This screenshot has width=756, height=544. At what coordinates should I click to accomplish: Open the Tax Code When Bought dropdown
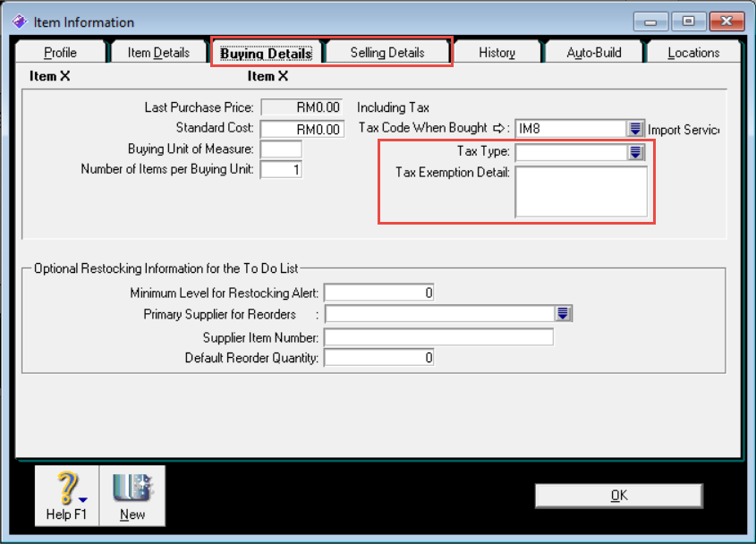click(x=635, y=129)
